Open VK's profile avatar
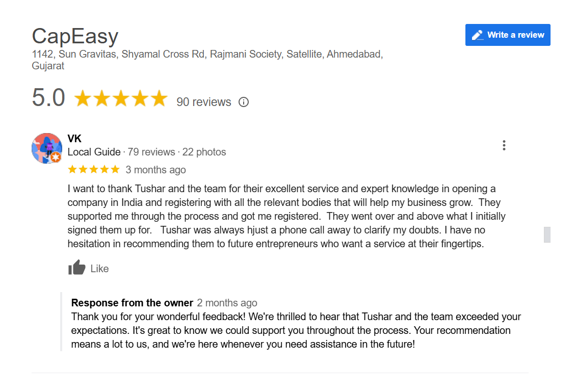Viewport: 575px width, 392px height. (46, 148)
